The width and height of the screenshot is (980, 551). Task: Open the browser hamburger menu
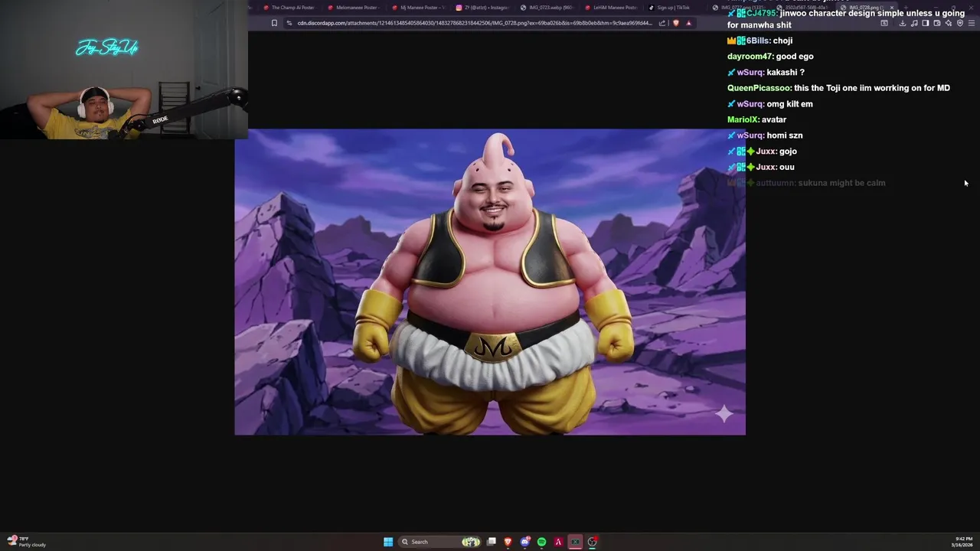[972, 23]
